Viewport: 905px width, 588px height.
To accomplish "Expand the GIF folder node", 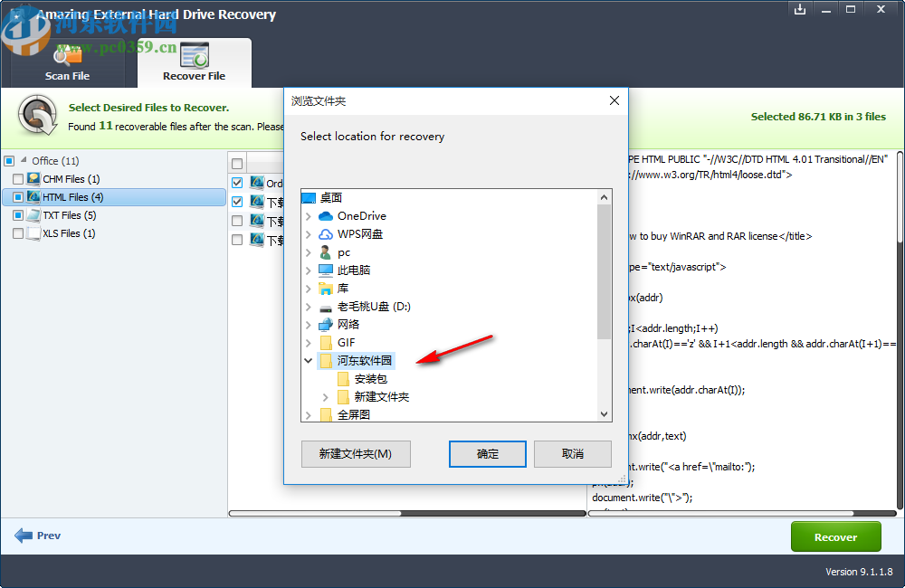I will [x=309, y=343].
